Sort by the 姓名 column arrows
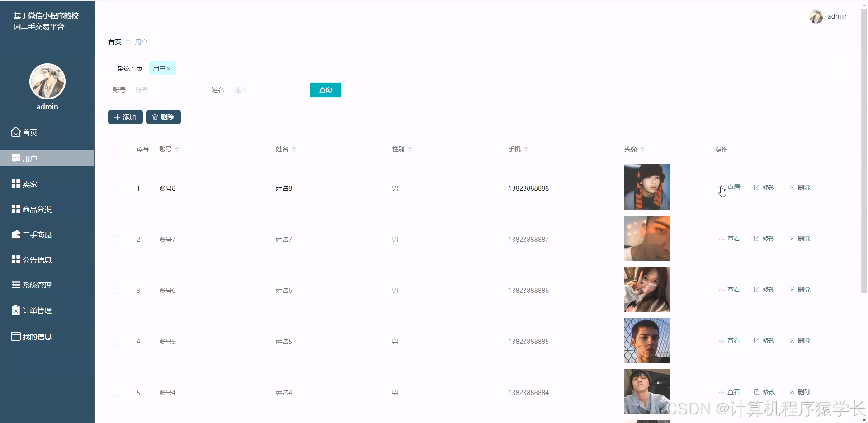The height and width of the screenshot is (423, 868). coord(294,149)
